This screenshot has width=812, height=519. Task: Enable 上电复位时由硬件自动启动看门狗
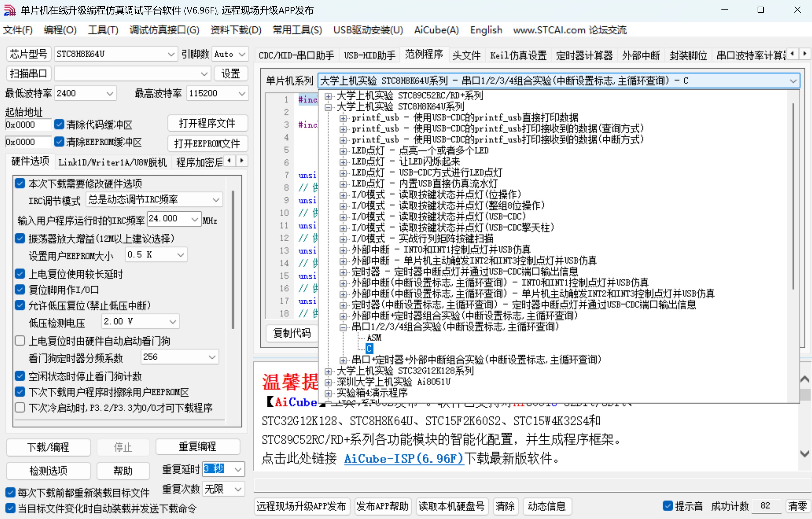click(x=20, y=341)
